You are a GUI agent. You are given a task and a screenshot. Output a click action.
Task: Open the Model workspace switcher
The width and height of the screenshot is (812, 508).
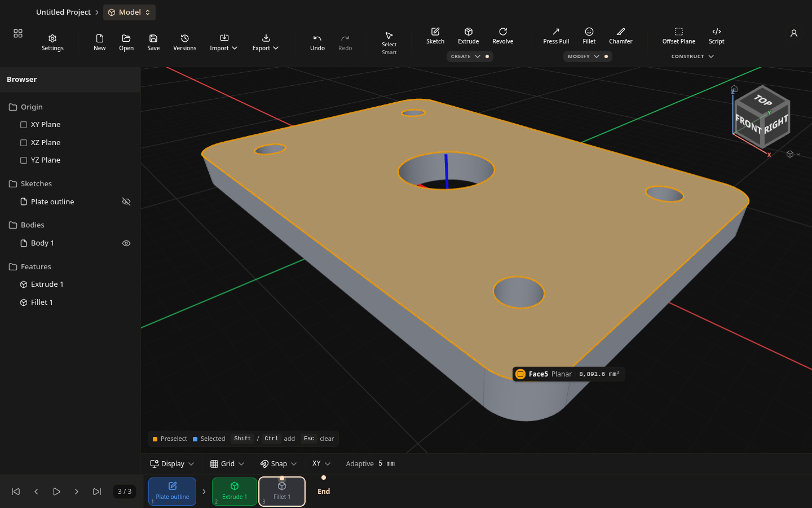point(129,12)
